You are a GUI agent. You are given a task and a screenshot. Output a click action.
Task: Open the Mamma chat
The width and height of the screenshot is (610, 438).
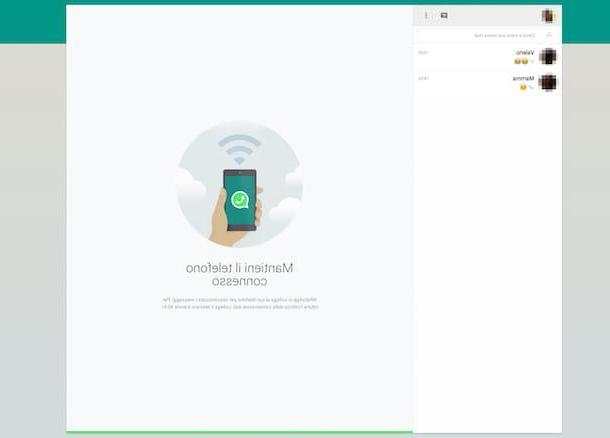tap(487, 83)
